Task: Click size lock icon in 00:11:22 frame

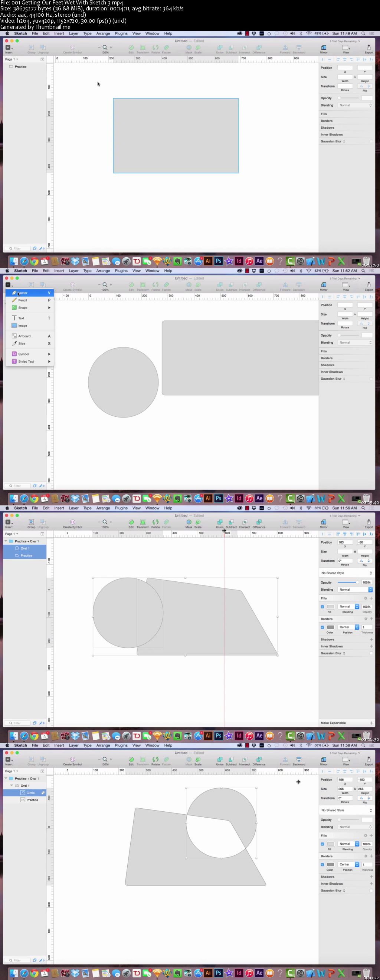Action: click(x=355, y=789)
